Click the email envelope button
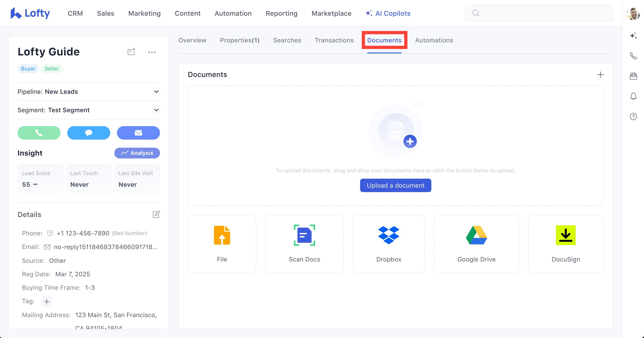This screenshot has height=338, width=644. point(138,133)
